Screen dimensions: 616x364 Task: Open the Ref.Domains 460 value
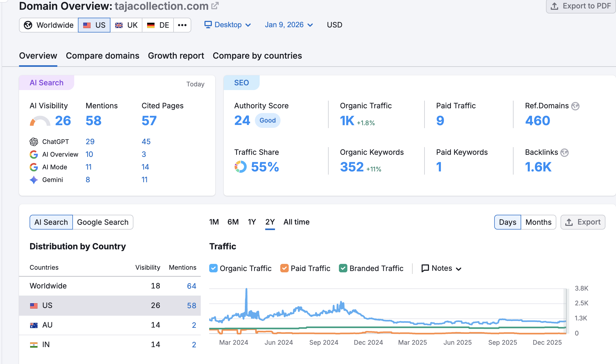[538, 121]
